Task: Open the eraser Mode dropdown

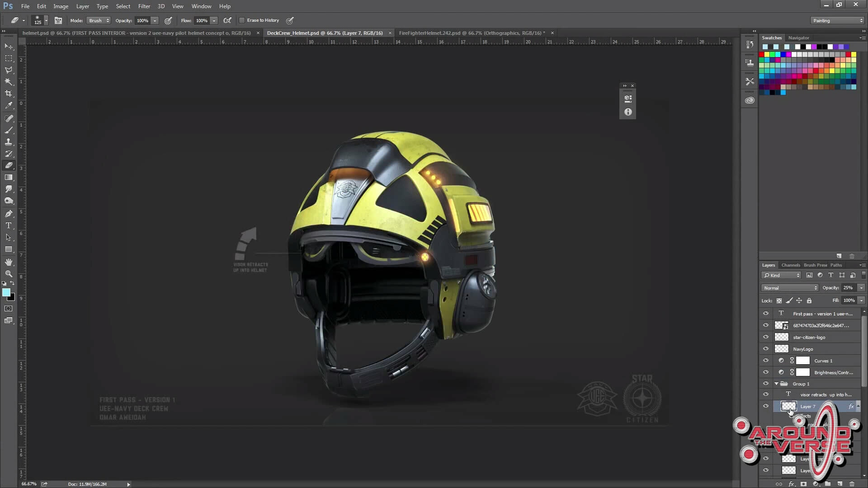Action: [x=99, y=20]
